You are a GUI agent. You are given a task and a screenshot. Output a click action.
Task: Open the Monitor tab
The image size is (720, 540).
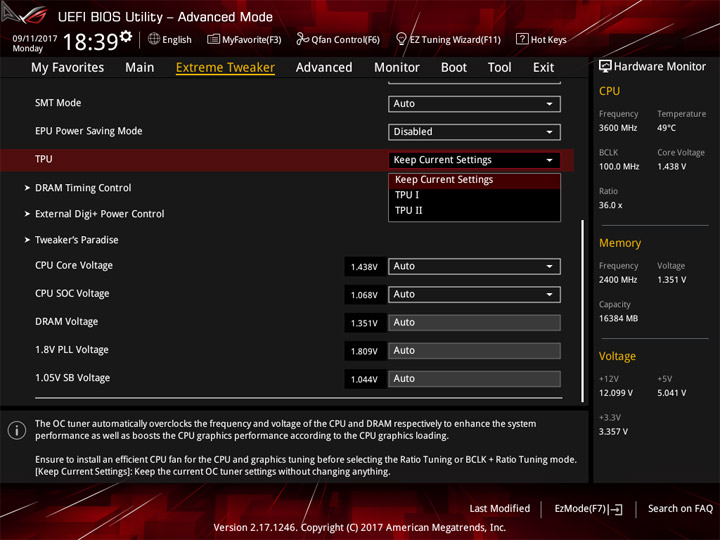pyautogui.click(x=397, y=68)
